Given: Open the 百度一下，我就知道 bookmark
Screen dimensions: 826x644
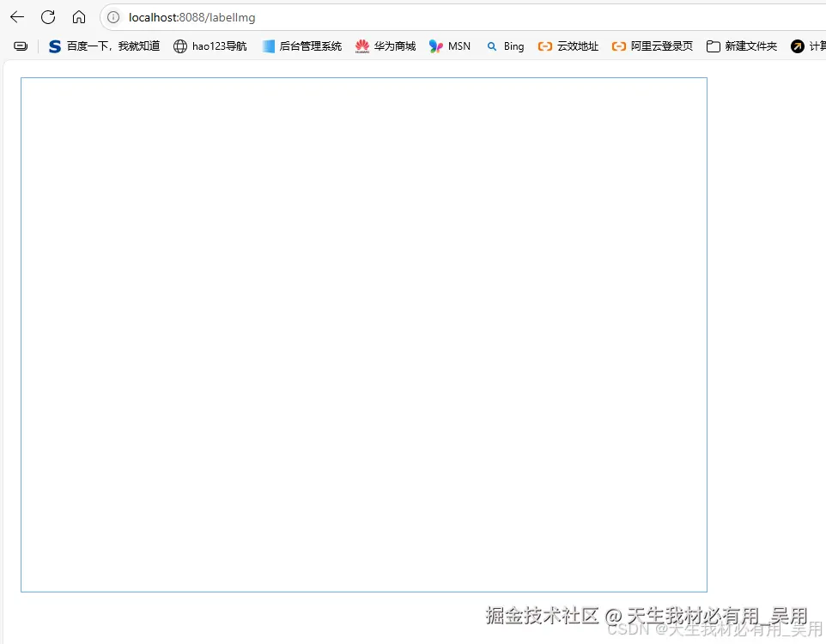Looking at the screenshot, I should [104, 46].
